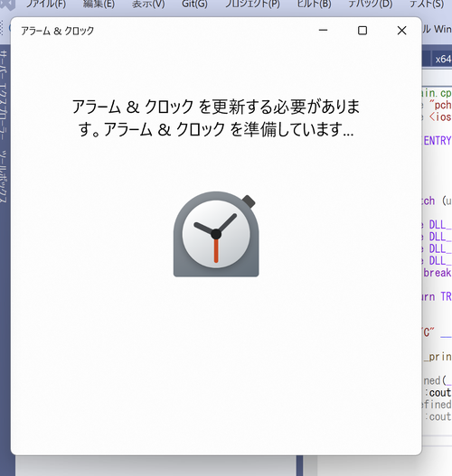Viewport: 452px width, 476px height.
Task: Click the break keyword in the code editor
Action: click(438, 273)
